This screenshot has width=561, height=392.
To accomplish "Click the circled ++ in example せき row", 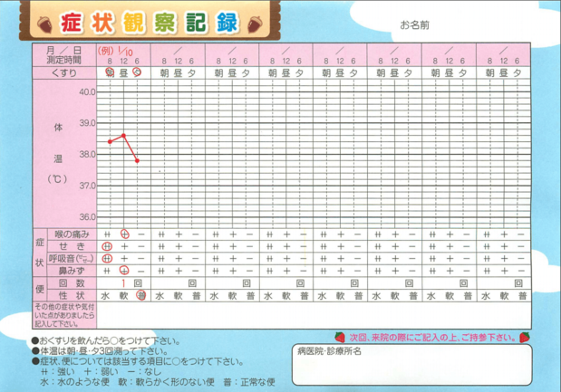I will click(107, 246).
